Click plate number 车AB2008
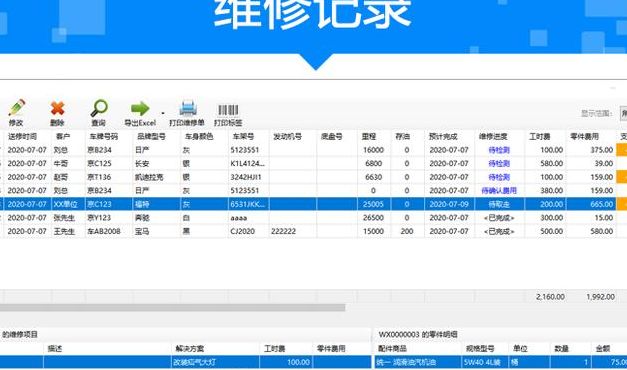Screen dimensions: 627x370 point(104,232)
